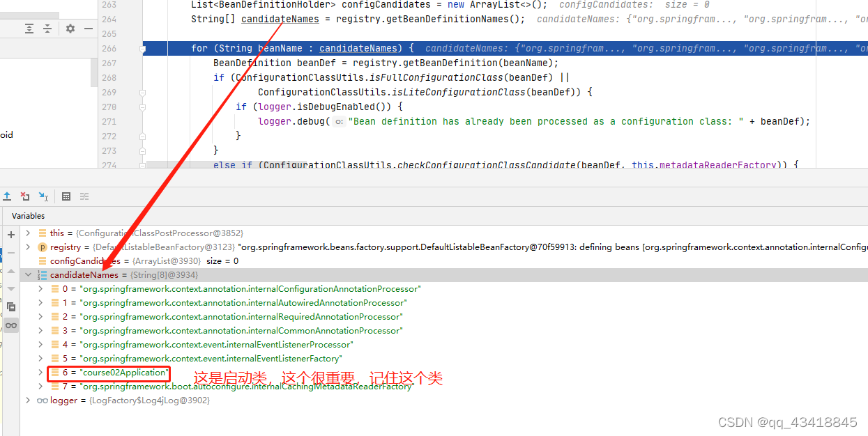Select the internalEventListenerFactory value row
The width and height of the screenshot is (868, 436).
coord(444,359)
